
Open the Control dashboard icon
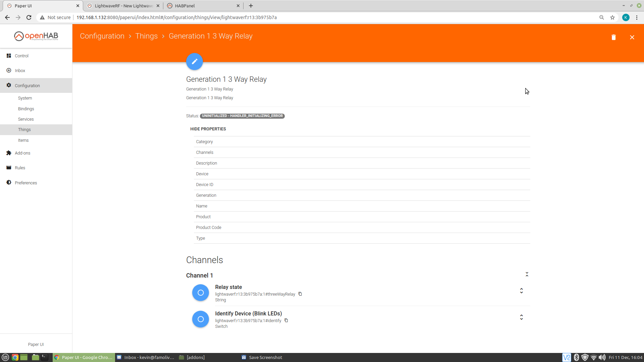point(9,56)
